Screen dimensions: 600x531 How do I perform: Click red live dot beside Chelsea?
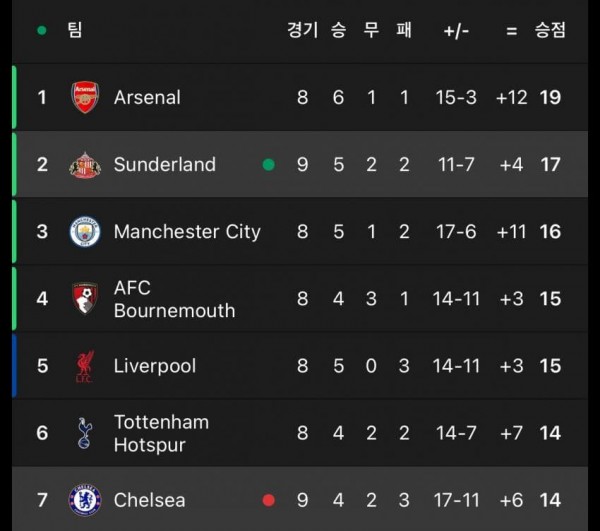click(268, 500)
